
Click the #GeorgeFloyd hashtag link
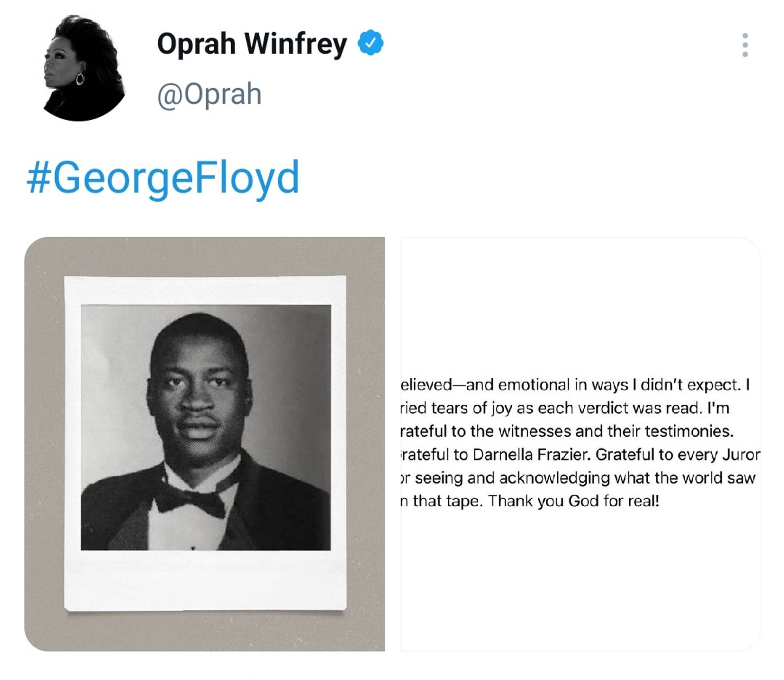tap(163, 177)
